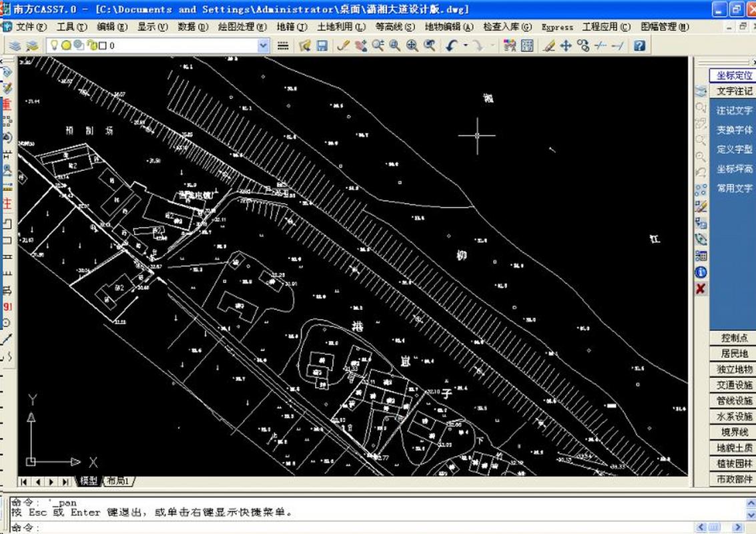Open the Layer Properties Manager icon
This screenshot has width=756, height=534.
click(x=14, y=45)
